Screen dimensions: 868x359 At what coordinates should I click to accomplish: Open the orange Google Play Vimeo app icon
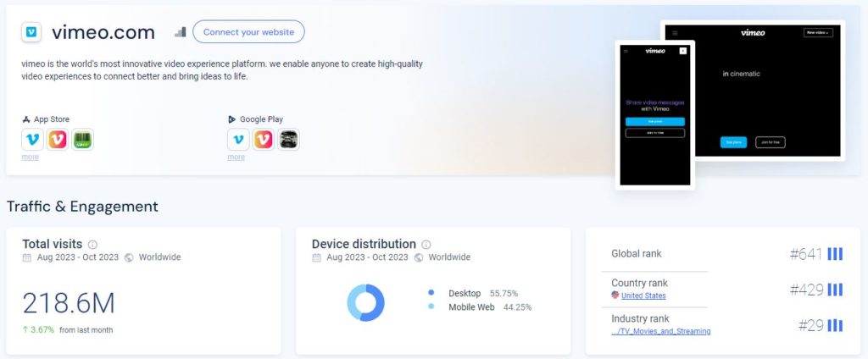[x=264, y=140]
